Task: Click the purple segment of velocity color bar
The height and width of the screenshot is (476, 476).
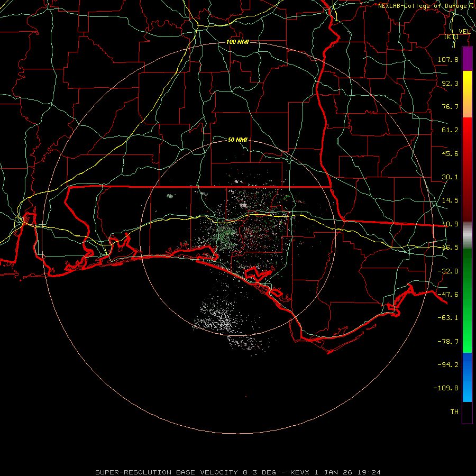Action: coord(467,59)
